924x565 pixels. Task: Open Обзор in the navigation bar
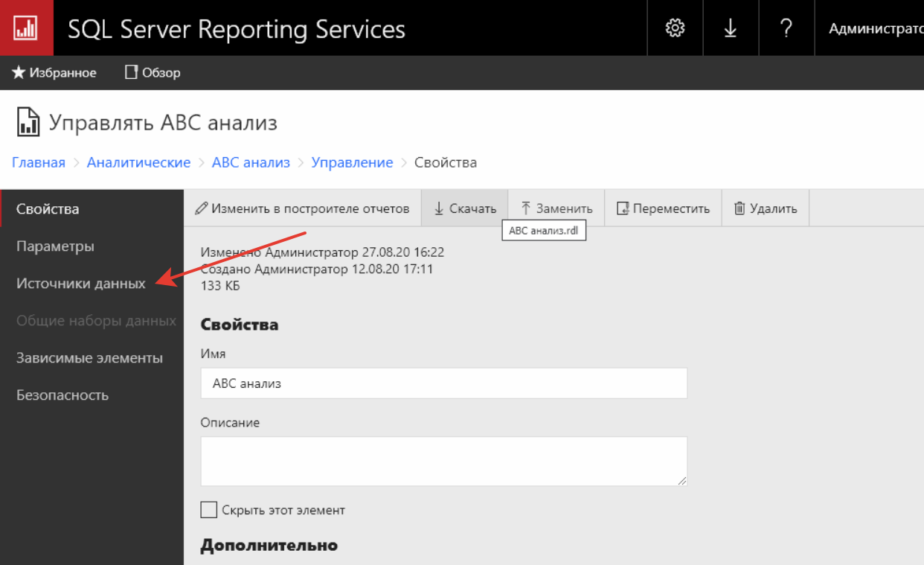(x=153, y=73)
